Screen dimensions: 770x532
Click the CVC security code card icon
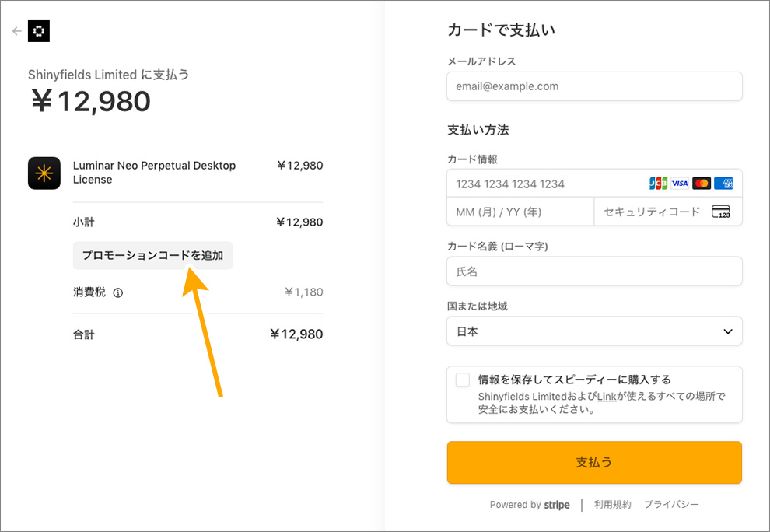(x=720, y=212)
